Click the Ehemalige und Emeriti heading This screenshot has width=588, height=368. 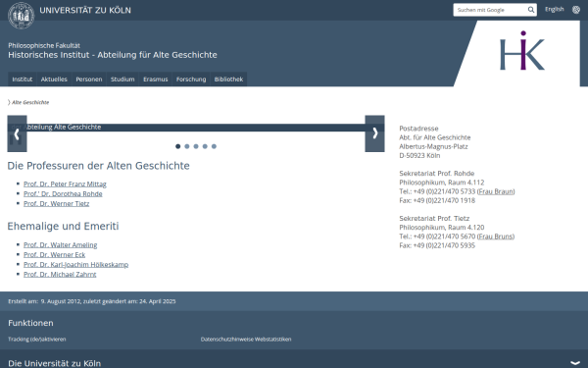click(63, 226)
